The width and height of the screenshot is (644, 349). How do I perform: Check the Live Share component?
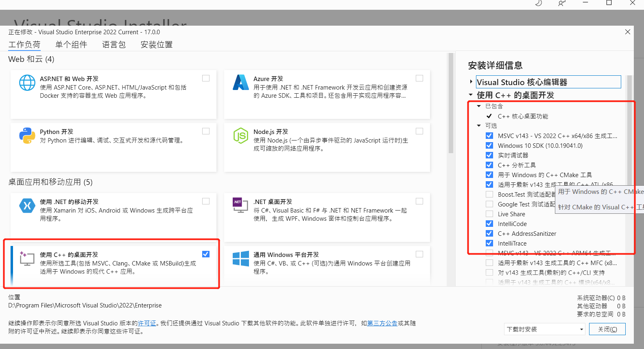[x=489, y=214]
